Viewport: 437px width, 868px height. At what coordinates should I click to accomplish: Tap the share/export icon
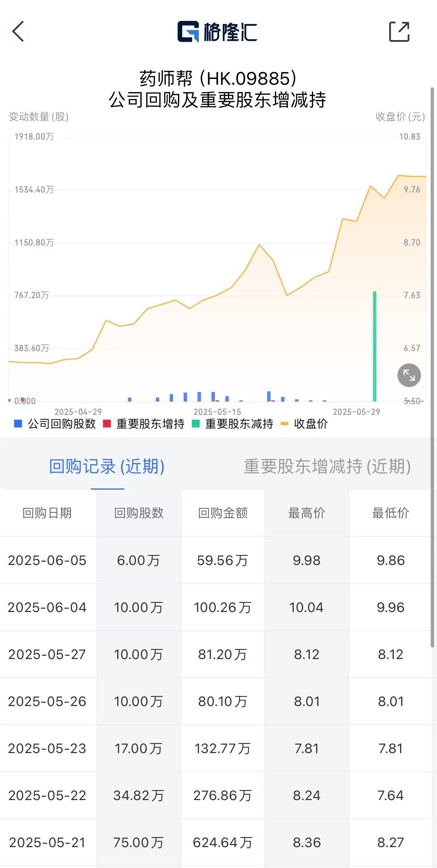[399, 31]
